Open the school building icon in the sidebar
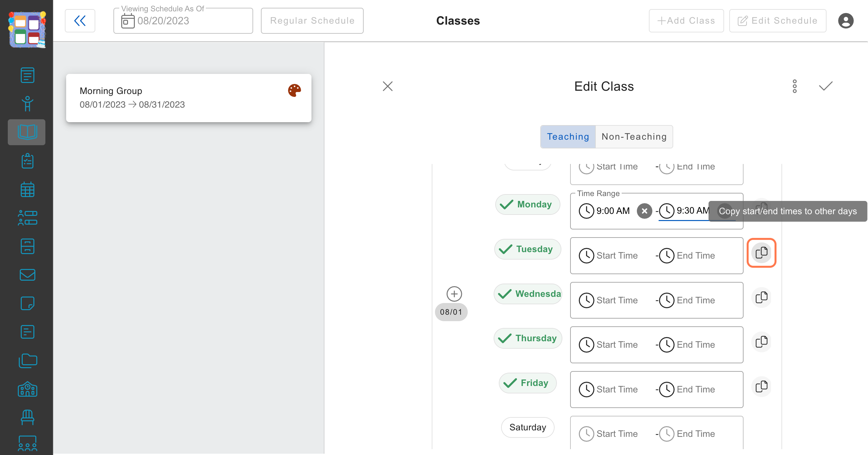Image resolution: width=868 pixels, height=455 pixels. click(x=27, y=389)
